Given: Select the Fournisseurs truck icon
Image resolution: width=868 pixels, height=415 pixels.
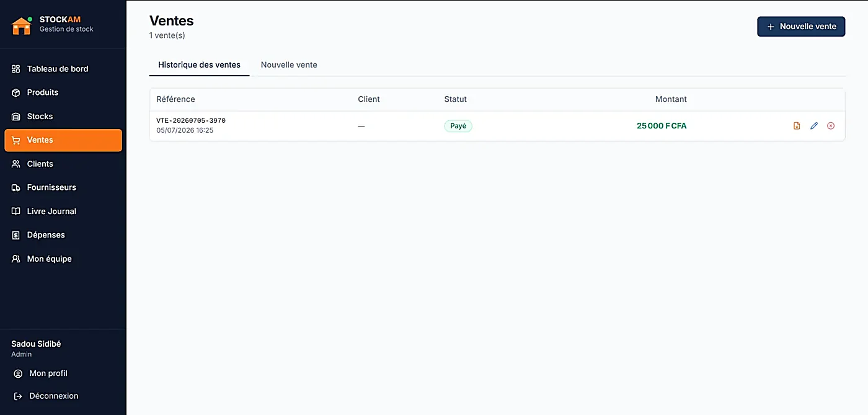Looking at the screenshot, I should 16,187.
